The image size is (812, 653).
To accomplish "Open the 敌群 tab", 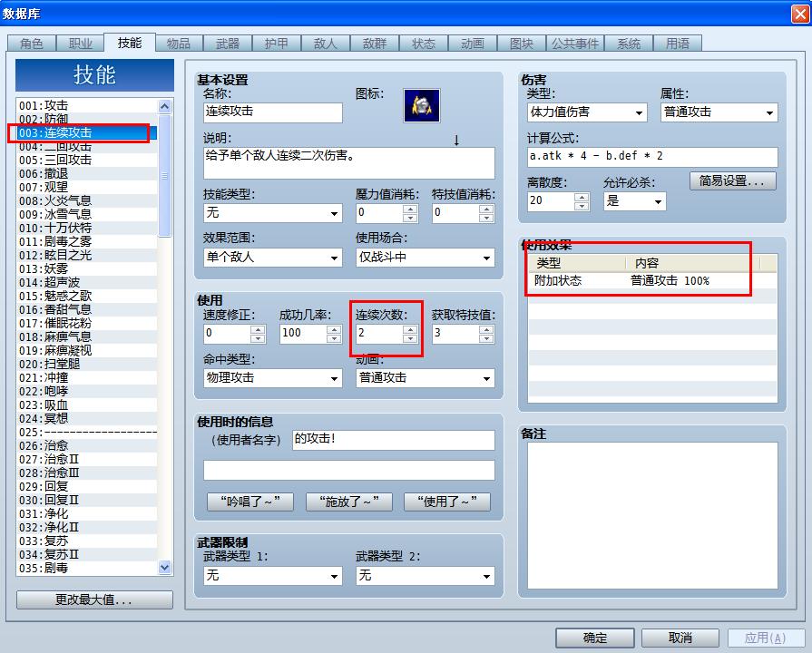I will (375, 44).
